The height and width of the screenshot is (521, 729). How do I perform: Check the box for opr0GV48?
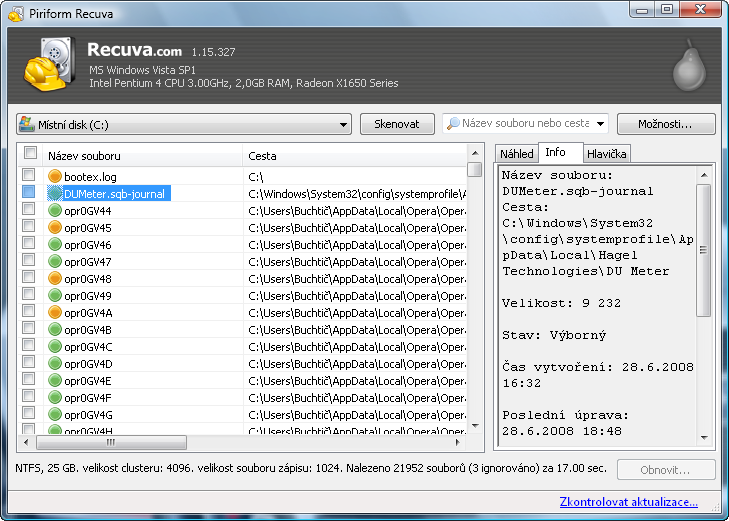pyautogui.click(x=29, y=277)
